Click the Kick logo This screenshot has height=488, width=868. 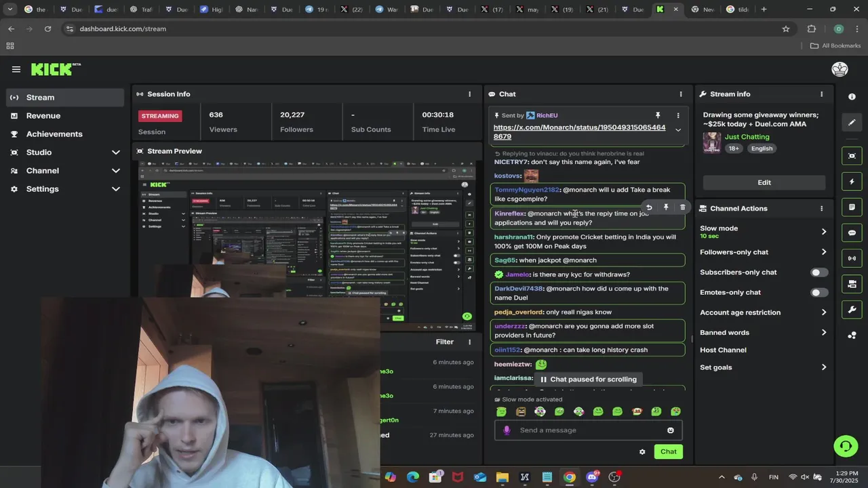coord(56,69)
